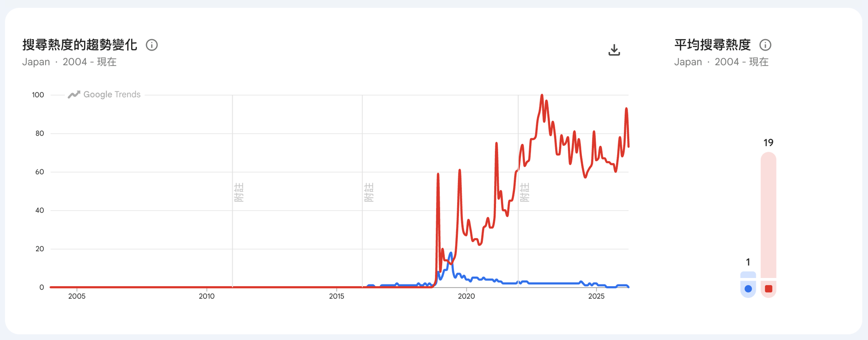
Task: Click the 附註 note marker near 2022
Action: click(524, 192)
